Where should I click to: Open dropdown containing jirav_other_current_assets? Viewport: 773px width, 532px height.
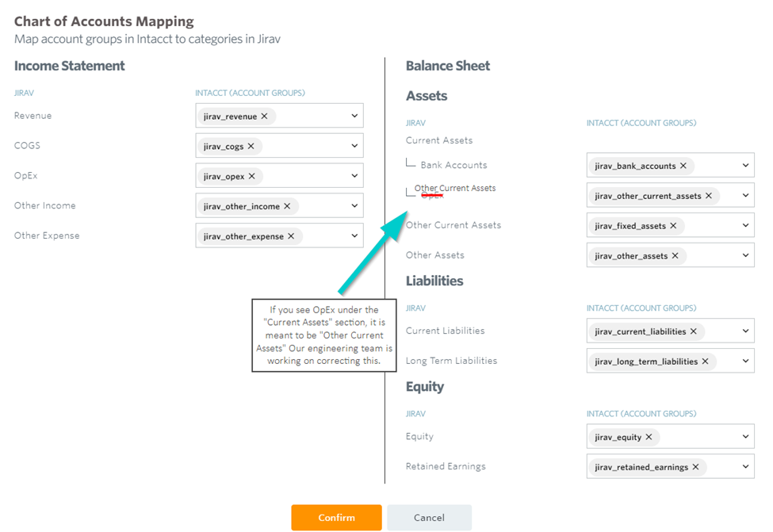745,195
